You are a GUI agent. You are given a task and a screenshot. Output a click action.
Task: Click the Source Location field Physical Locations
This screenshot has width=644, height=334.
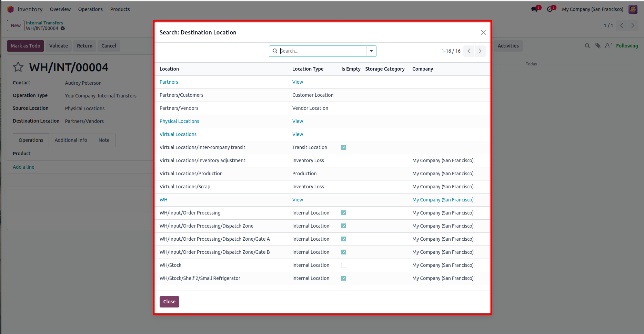[x=84, y=108]
